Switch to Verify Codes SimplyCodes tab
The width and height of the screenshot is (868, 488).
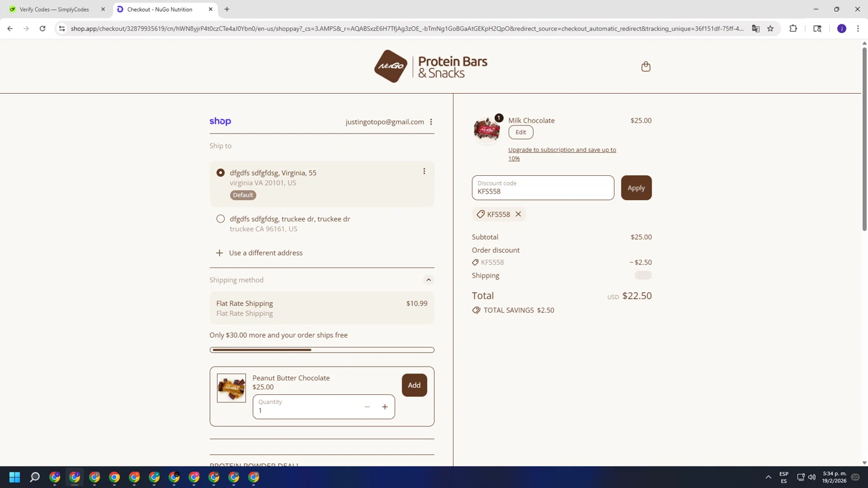[x=54, y=9]
